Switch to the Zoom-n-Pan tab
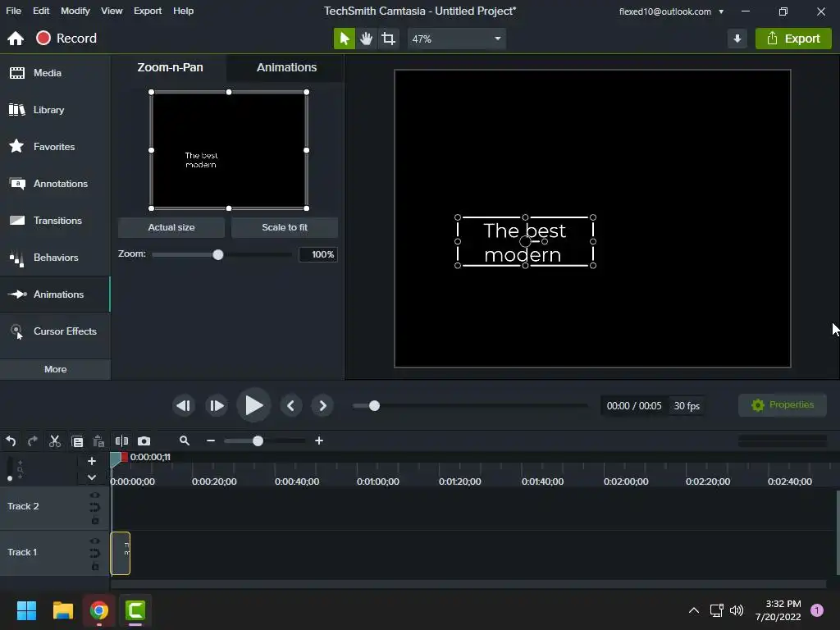This screenshot has height=630, width=840. pos(170,67)
